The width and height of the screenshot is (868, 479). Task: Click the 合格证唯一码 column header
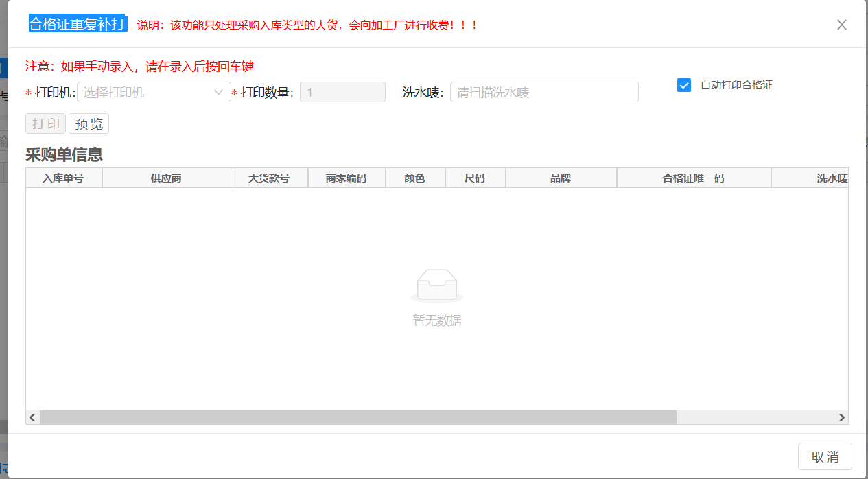click(x=693, y=178)
